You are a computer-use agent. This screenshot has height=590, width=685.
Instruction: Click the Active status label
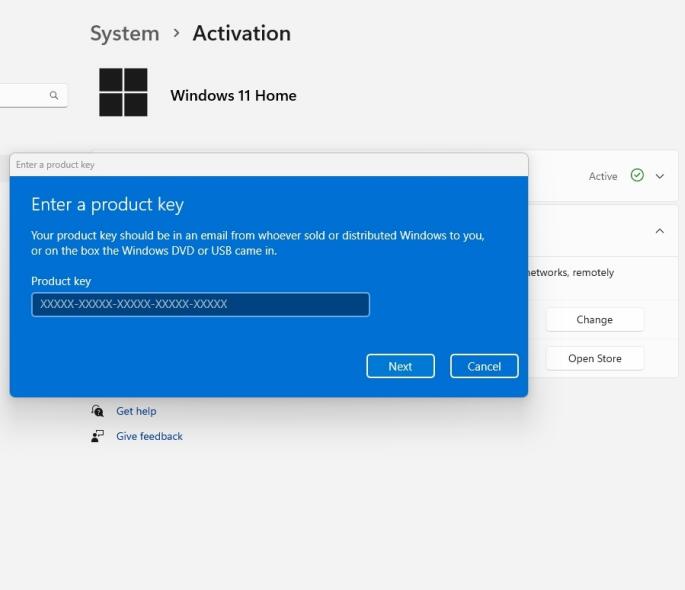(x=603, y=176)
